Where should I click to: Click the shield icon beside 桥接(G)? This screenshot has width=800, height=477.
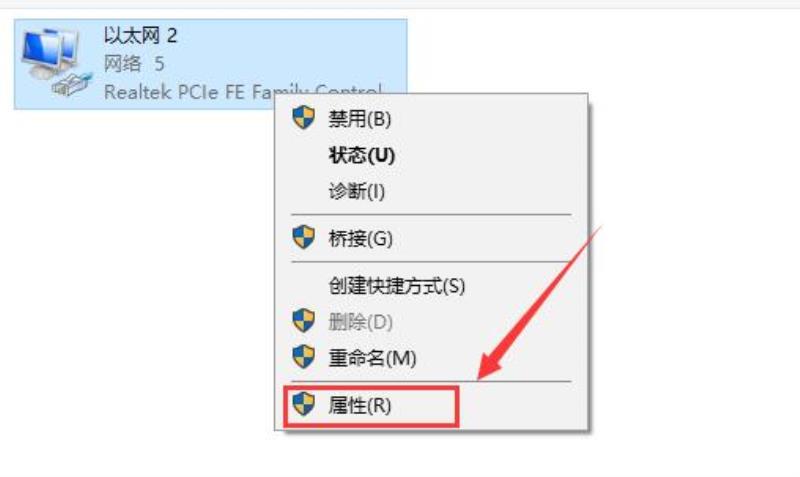[x=304, y=237]
